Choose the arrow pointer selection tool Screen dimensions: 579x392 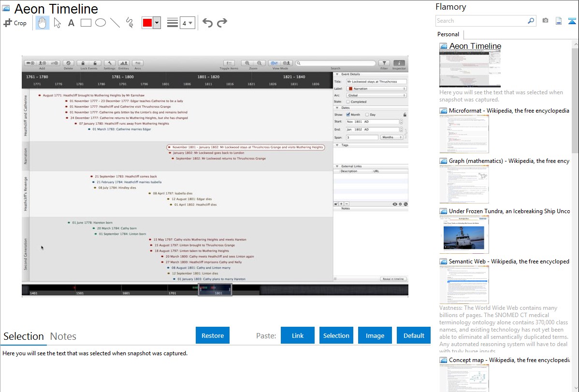57,23
